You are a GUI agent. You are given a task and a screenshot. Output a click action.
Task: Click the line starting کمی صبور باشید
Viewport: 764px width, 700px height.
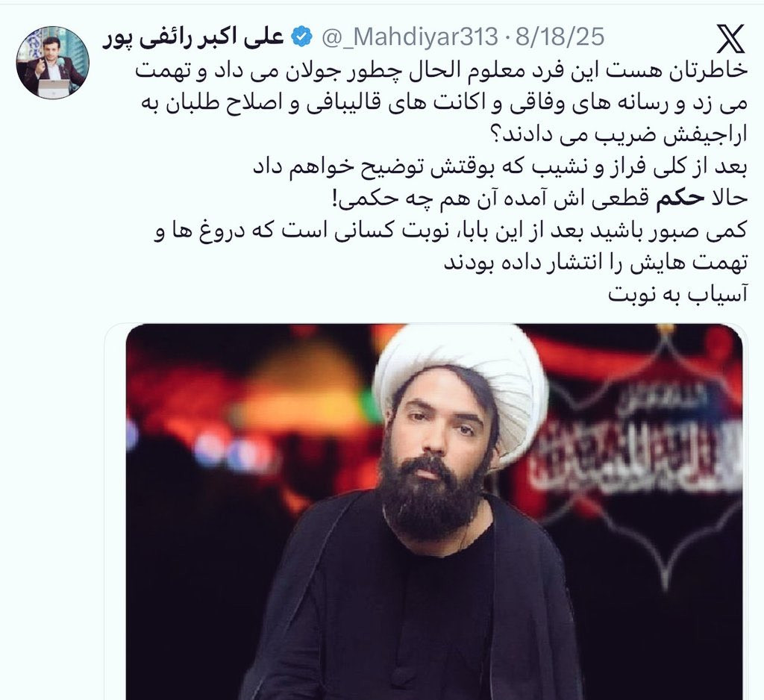pyautogui.click(x=451, y=231)
